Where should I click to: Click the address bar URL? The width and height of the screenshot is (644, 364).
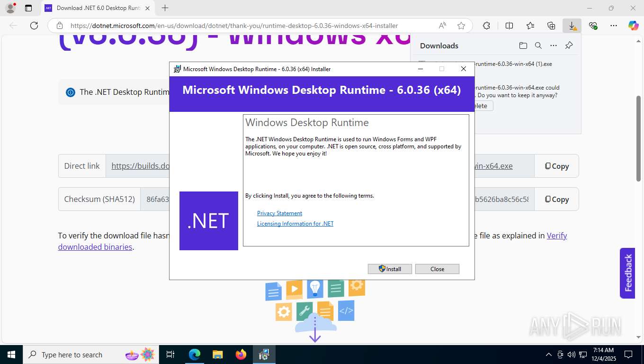point(234,26)
